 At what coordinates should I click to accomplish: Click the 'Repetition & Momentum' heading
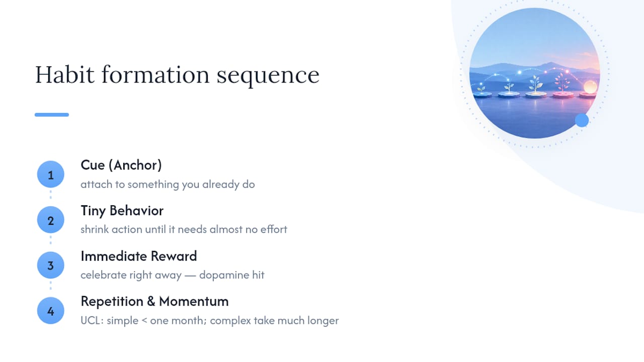pos(154,301)
